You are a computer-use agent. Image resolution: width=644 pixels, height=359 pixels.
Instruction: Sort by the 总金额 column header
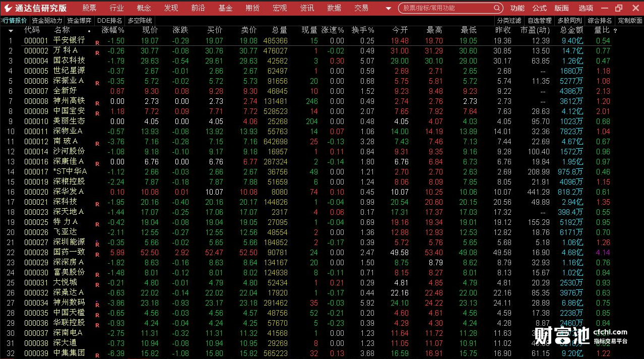click(572, 30)
